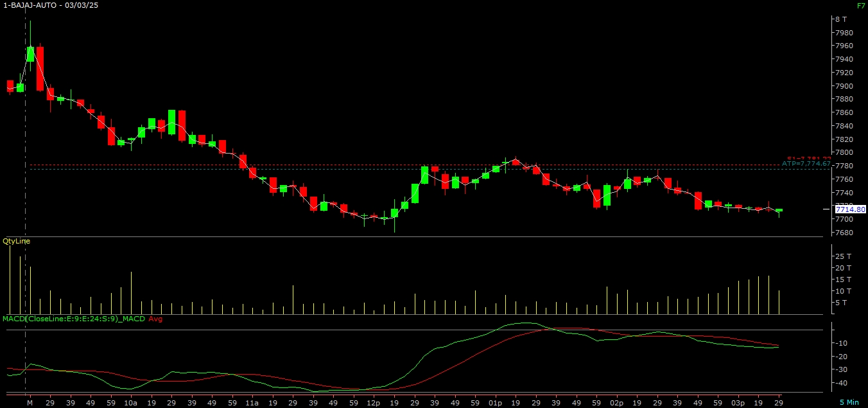This screenshot has width=868, height=408.
Task: Select the MACD indicator legend label
Action: pos(73,319)
